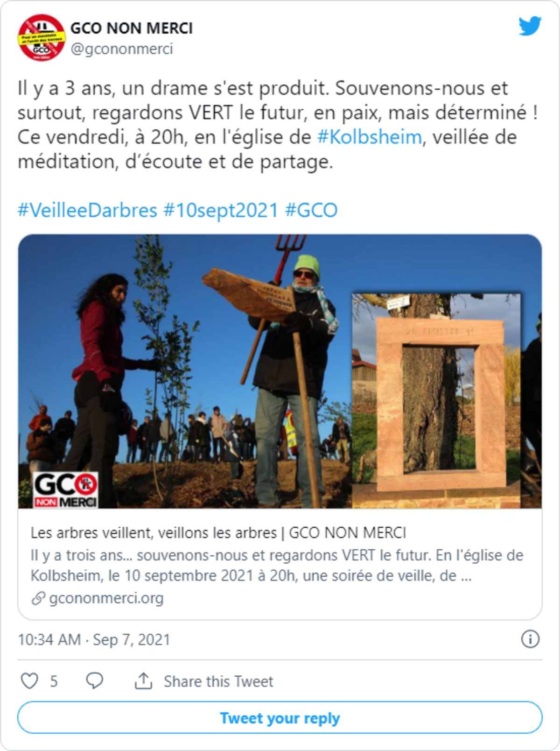Click the link chain icon beside gcononmerci.org

[x=38, y=598]
